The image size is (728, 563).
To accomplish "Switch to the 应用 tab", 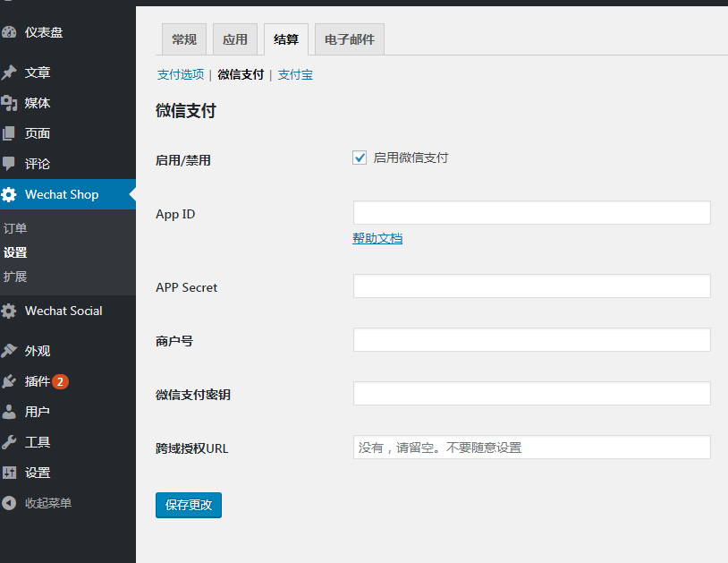I will [x=235, y=39].
